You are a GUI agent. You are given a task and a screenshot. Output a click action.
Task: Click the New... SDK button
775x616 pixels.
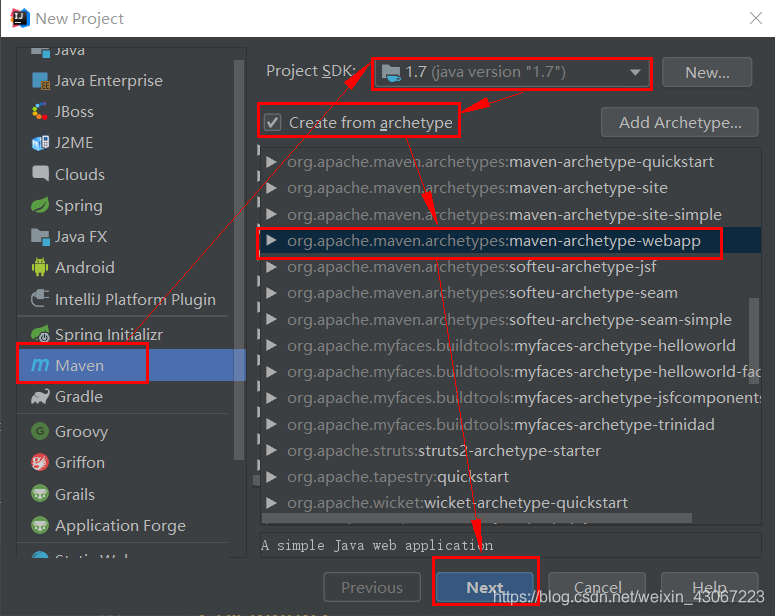point(707,73)
